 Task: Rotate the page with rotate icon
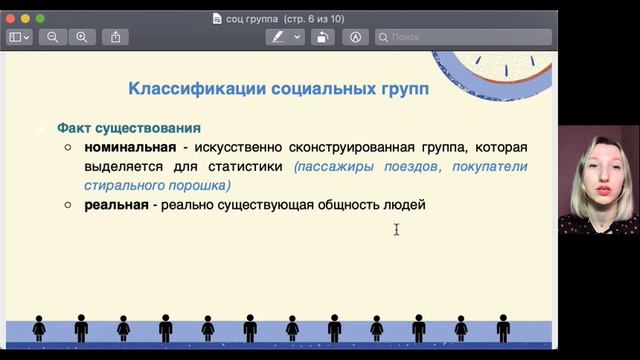pyautogui.click(x=322, y=37)
